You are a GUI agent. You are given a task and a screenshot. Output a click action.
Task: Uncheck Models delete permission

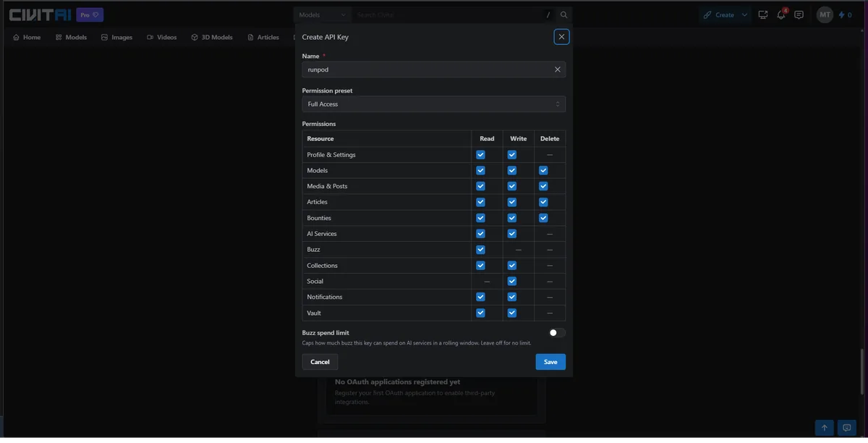543,171
